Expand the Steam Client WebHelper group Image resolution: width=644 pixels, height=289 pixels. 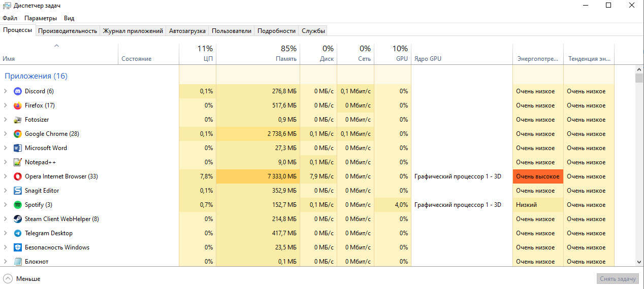(6, 219)
